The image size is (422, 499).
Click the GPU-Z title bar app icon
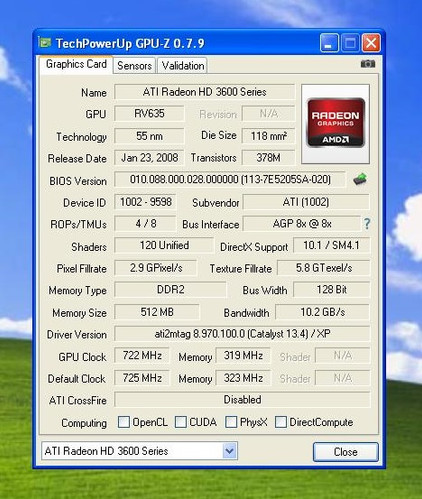tap(44, 43)
